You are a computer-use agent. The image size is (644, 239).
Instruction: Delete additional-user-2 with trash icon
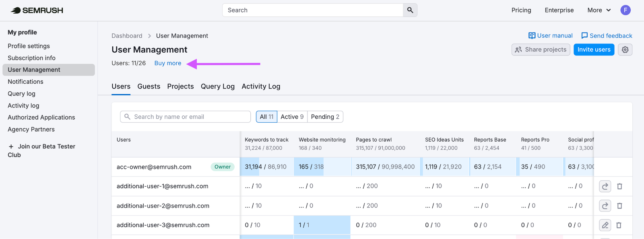[619, 206]
